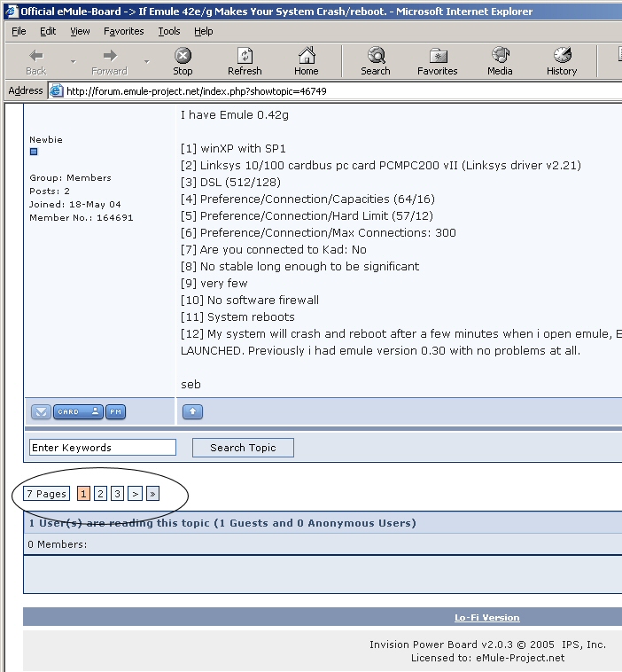Go to page 2 of the topic
Screen dimensions: 622x672
click(x=100, y=494)
